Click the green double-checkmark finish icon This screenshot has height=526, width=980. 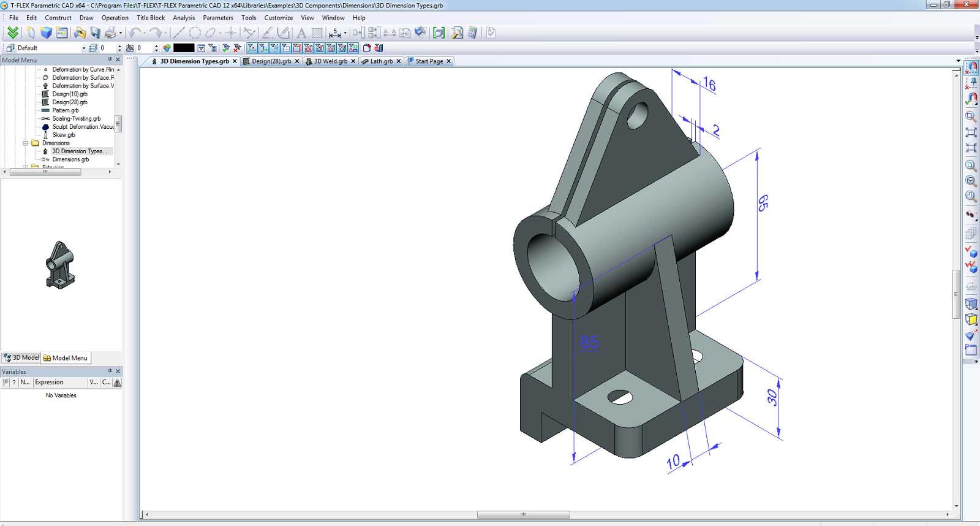click(x=13, y=32)
